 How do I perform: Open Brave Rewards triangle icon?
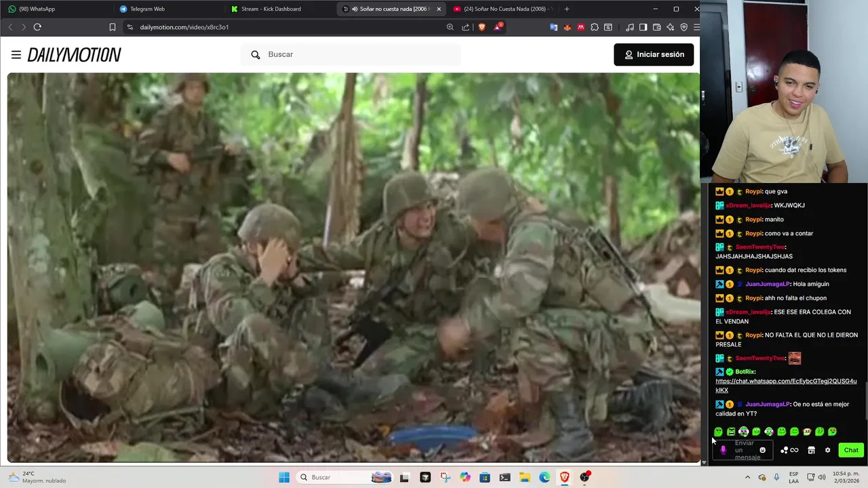click(498, 27)
